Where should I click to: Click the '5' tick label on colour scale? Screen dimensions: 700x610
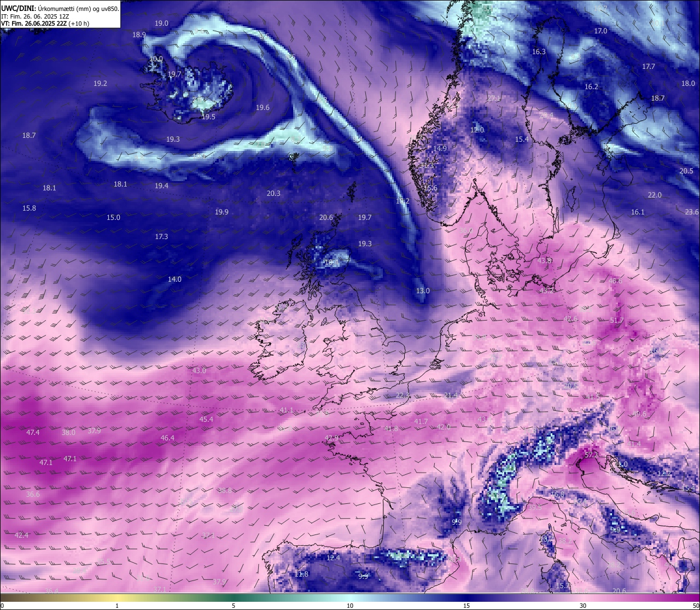coord(234,606)
